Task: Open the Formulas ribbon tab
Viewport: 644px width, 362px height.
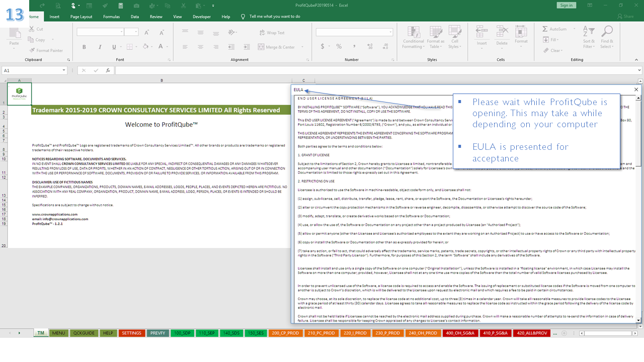Action: click(111, 17)
